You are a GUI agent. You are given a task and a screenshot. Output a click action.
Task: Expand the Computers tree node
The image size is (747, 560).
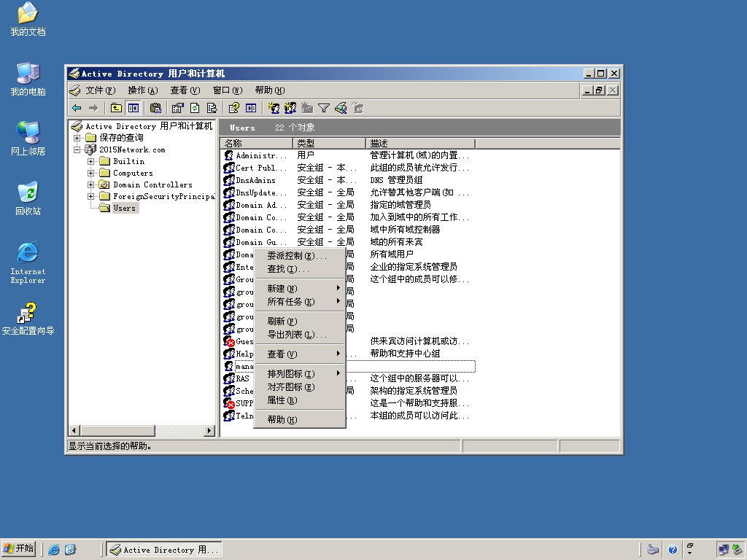coord(90,173)
